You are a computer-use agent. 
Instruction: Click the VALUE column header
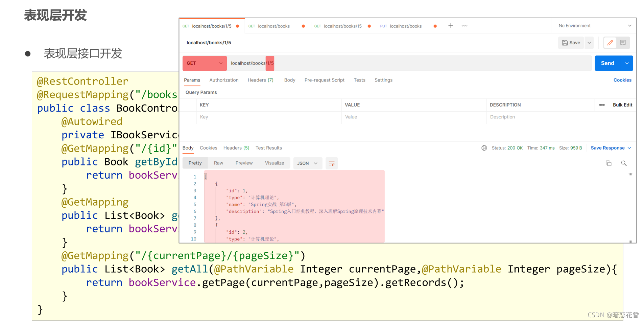pos(352,105)
